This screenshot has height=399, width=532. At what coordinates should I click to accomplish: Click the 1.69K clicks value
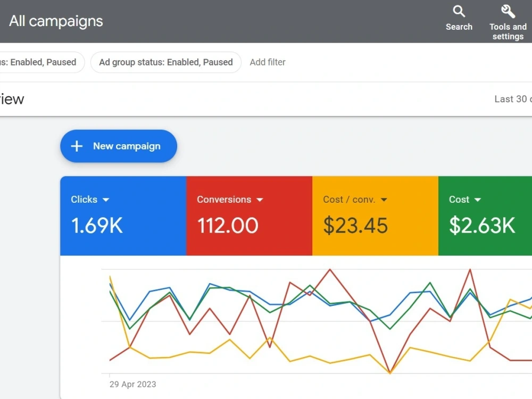pyautogui.click(x=97, y=226)
